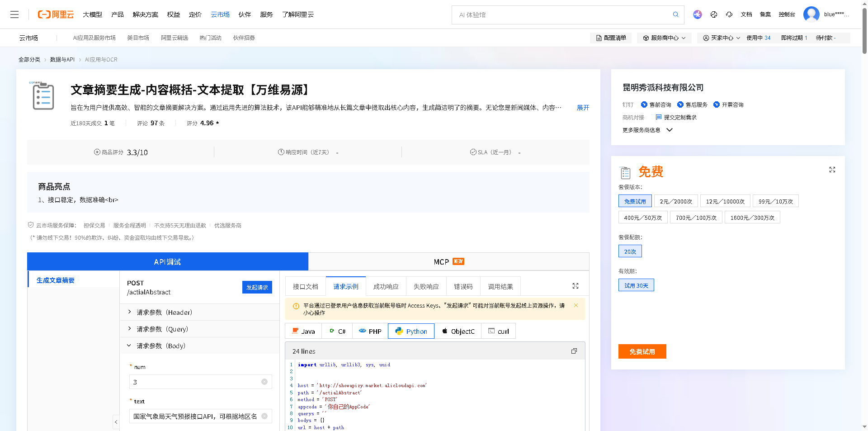The image size is (868, 431).
Task: Select the 2元/2000次 plan
Action: pos(676,201)
